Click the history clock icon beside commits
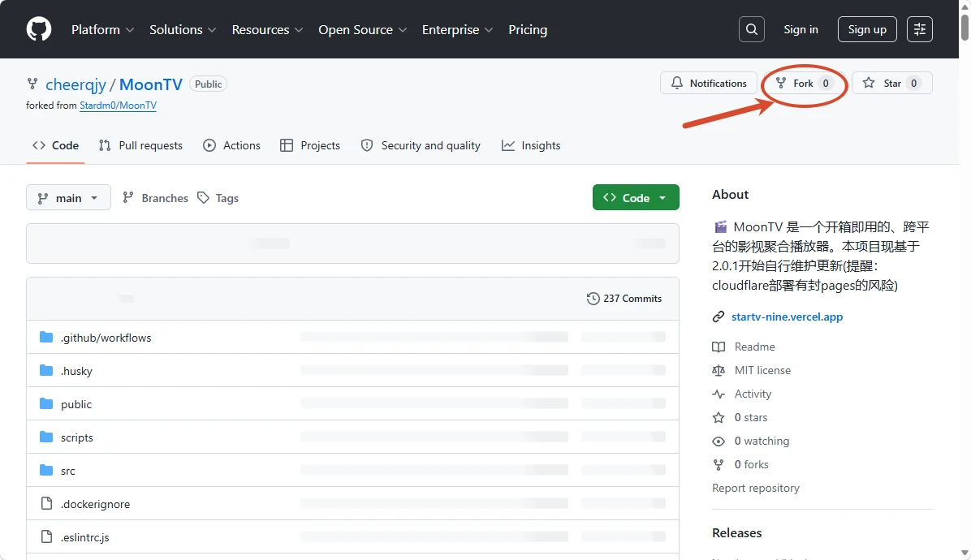Viewport: 971px width, 560px height. (593, 298)
